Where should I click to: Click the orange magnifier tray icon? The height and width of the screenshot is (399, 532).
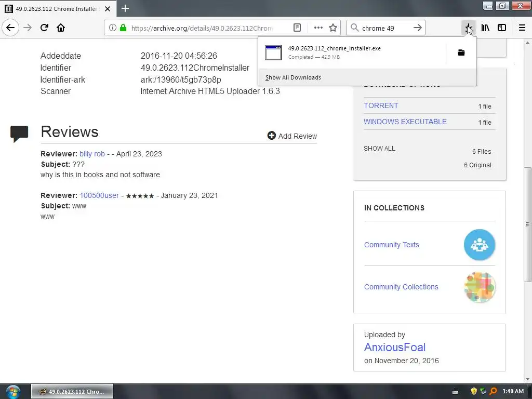pos(494,391)
